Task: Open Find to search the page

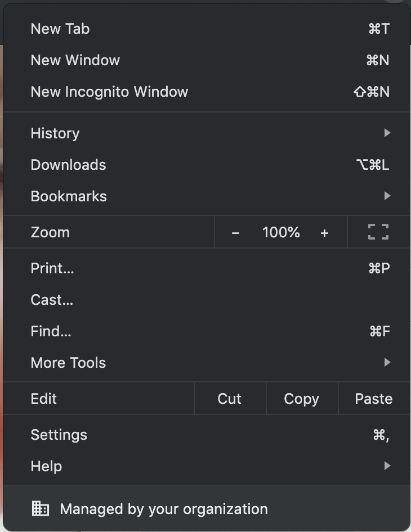Action: [x=50, y=331]
